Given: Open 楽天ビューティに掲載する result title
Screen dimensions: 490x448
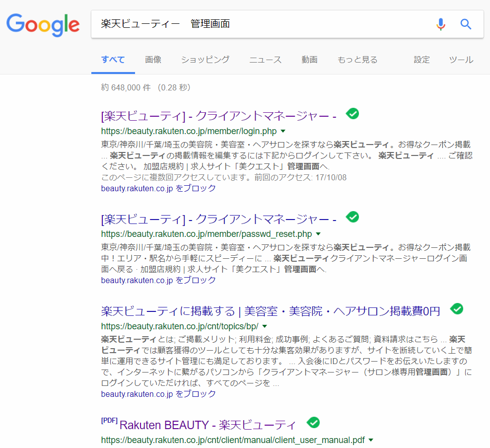Looking at the screenshot, I should coord(271,311).
